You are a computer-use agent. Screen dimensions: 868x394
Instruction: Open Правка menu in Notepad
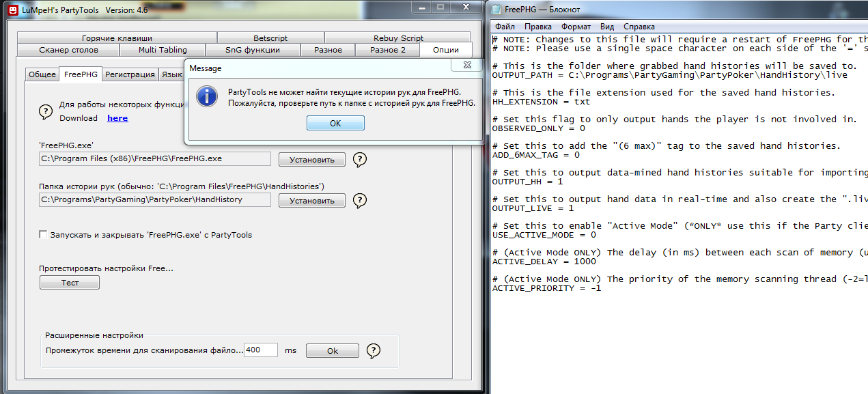click(538, 27)
